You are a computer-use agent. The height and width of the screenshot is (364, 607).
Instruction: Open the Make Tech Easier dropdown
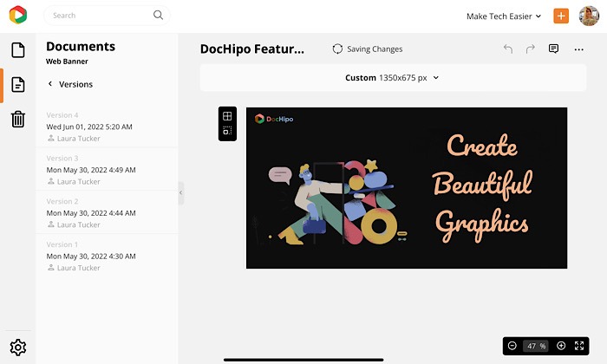coord(504,16)
